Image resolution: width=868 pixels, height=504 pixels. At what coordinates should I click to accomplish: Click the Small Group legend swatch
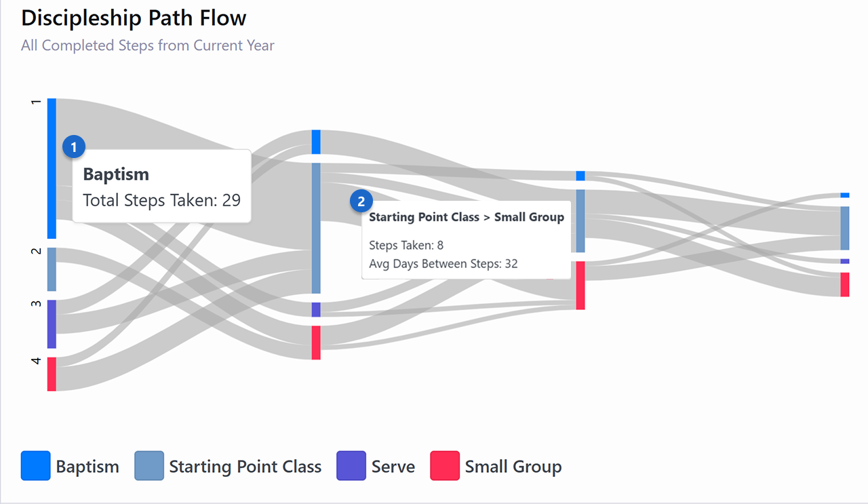pyautogui.click(x=445, y=466)
